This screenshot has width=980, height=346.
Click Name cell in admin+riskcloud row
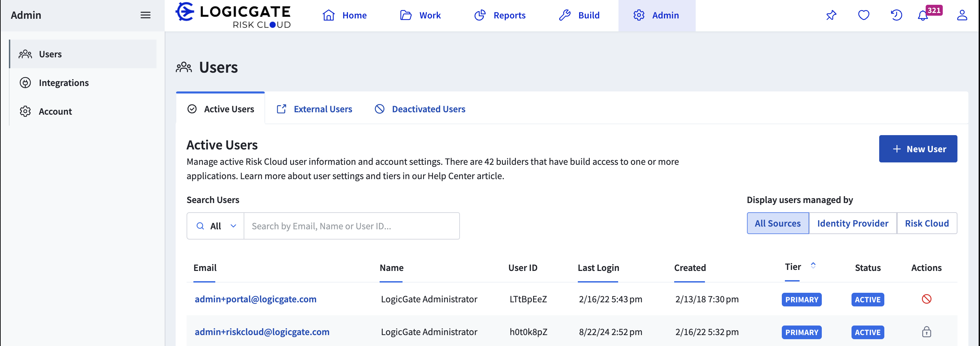pos(429,332)
